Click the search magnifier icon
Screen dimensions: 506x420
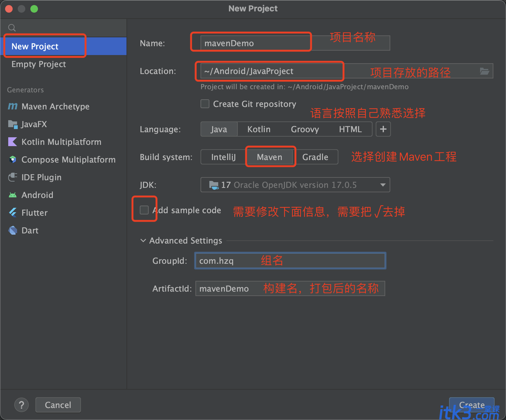pyautogui.click(x=12, y=28)
